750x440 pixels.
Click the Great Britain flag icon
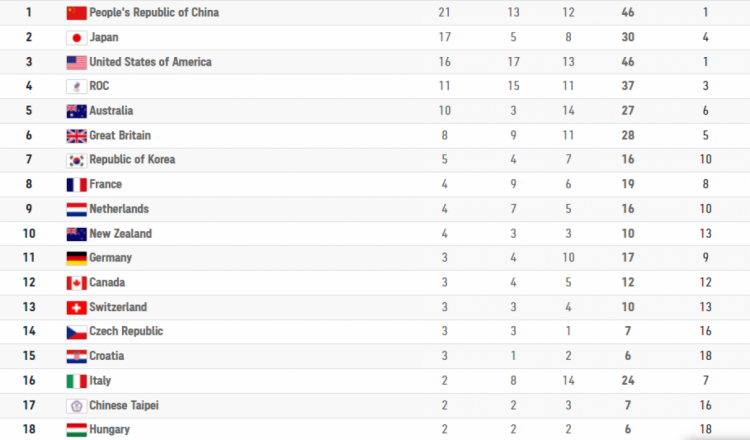coord(77,136)
